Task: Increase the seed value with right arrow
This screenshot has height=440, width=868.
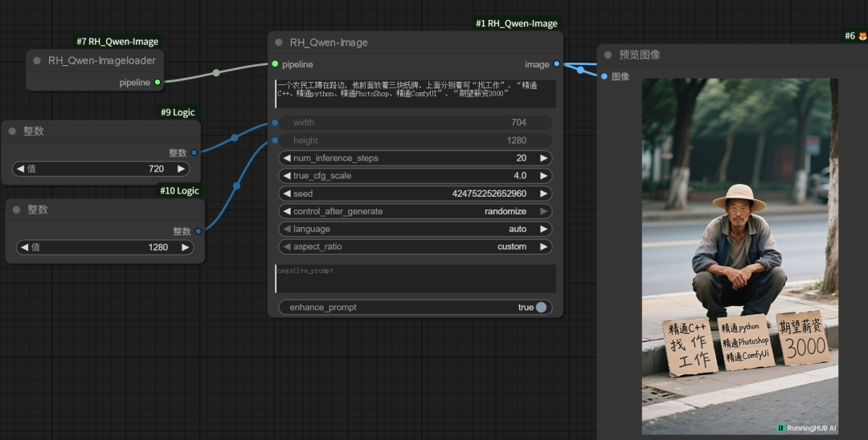Action: point(543,194)
